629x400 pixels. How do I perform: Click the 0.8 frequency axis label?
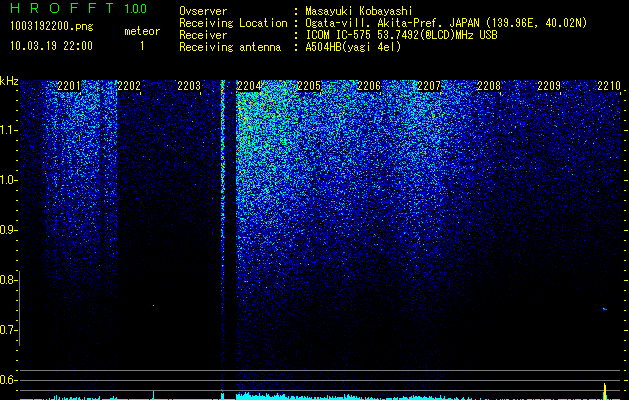pyautogui.click(x=8, y=280)
